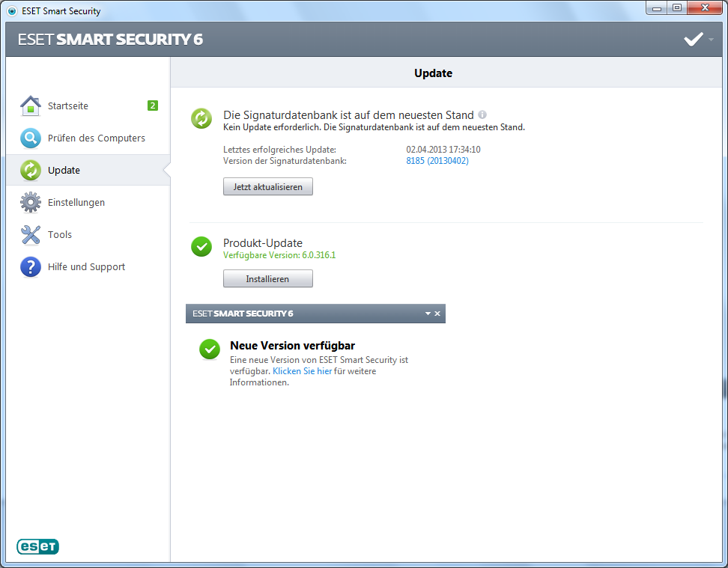Screen dimensions: 728x568
Task: Click the green 2 badge next to Startseite
Action: click(x=152, y=106)
